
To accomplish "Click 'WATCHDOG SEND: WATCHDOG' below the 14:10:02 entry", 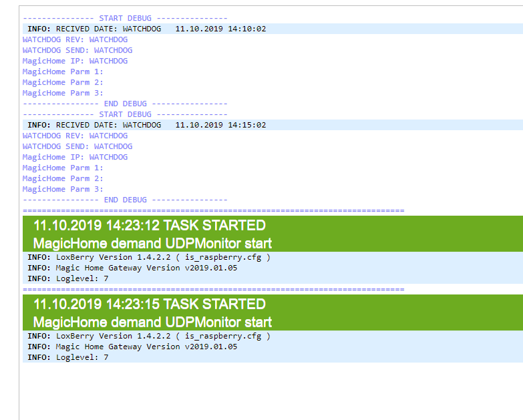I will (x=77, y=50).
